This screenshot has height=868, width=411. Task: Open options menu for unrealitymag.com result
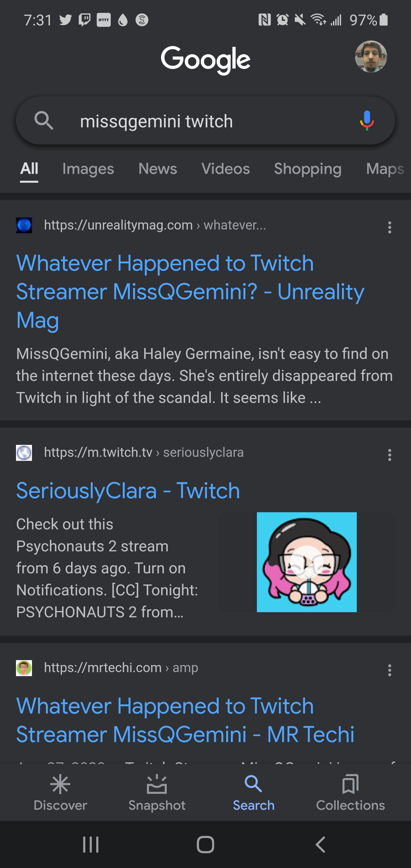click(x=389, y=228)
